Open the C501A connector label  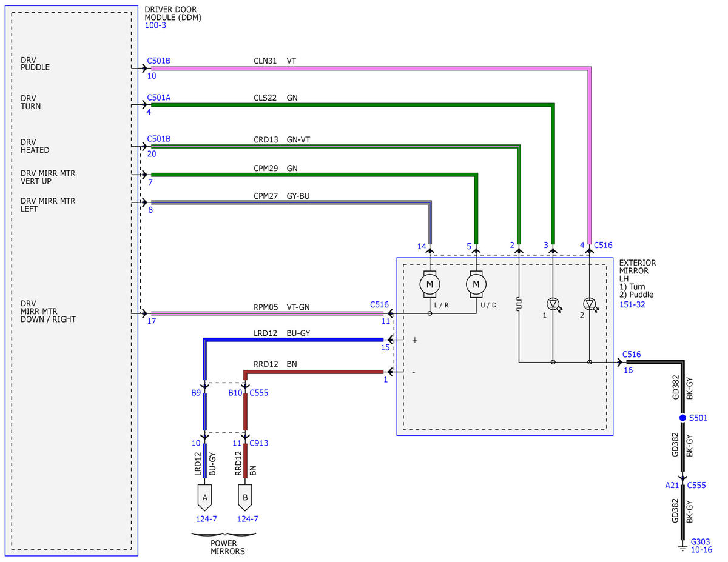tap(159, 97)
